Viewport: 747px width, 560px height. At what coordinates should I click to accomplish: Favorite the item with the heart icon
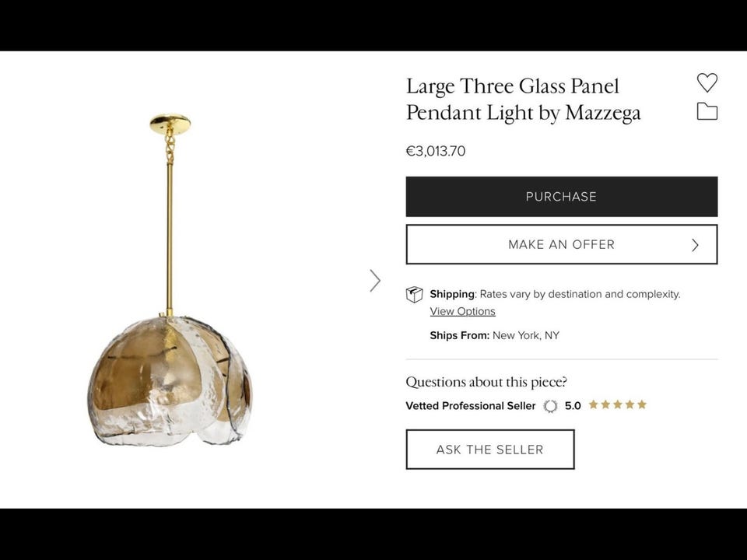coord(707,82)
